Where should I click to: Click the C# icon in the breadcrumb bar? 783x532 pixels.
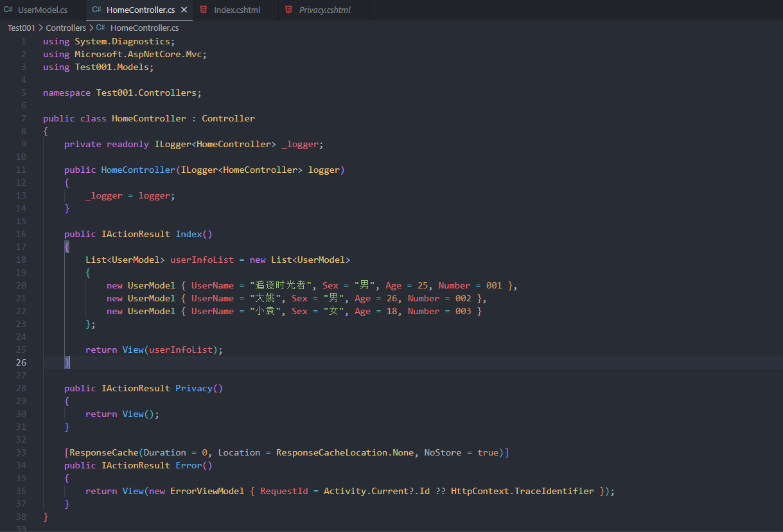(x=101, y=28)
